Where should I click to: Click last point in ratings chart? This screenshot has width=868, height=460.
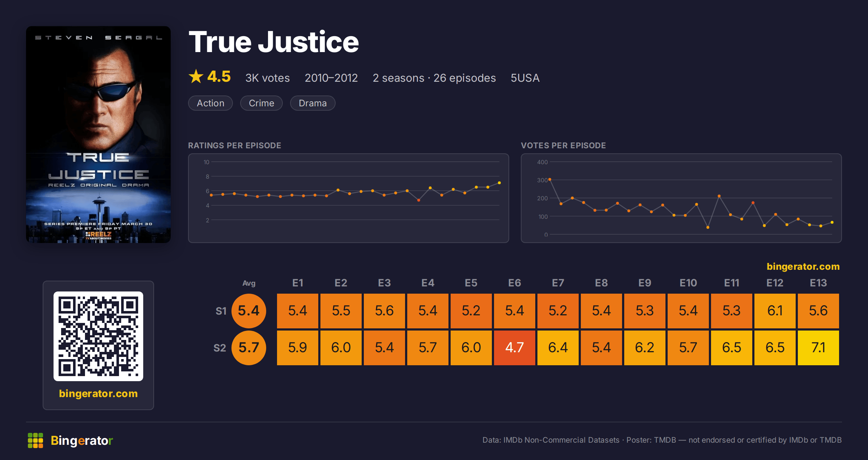499,183
